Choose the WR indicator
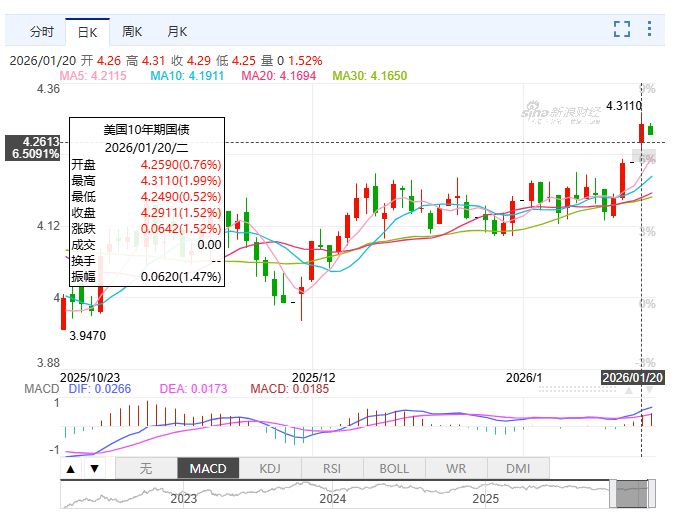This screenshot has width=690, height=522. 456,468
